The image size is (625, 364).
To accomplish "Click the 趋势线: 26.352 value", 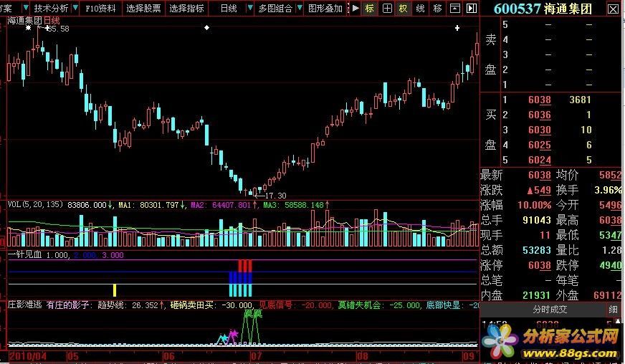I will click(x=128, y=305).
